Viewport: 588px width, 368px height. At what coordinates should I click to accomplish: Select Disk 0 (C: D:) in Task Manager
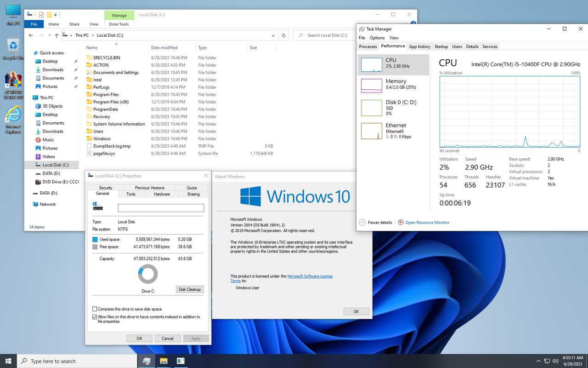click(393, 108)
